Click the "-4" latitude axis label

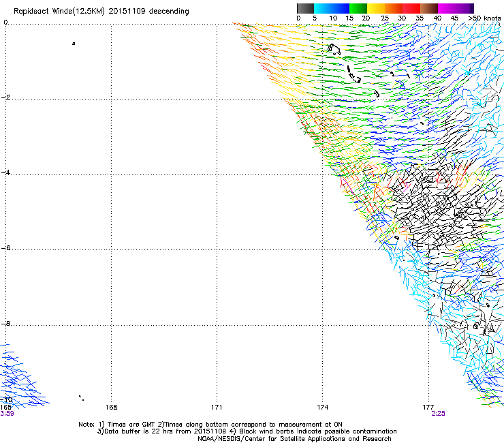click(x=5, y=172)
